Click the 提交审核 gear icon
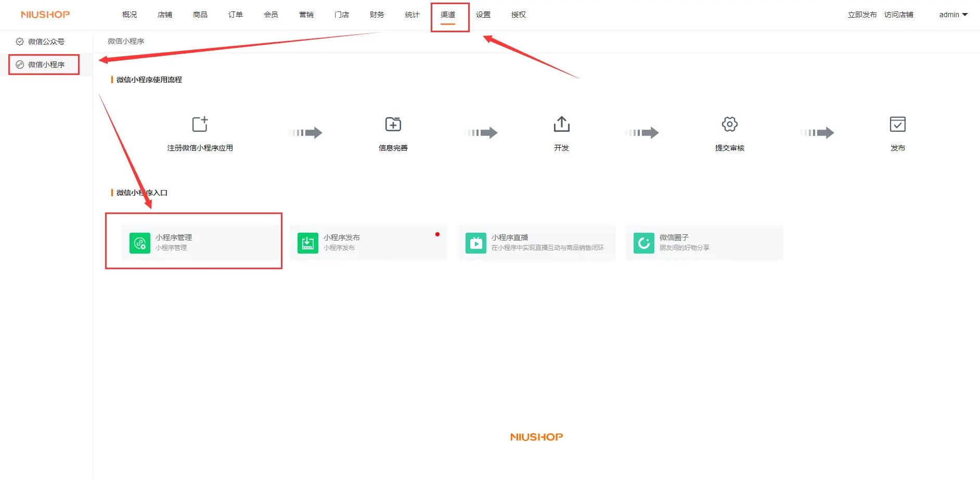The height and width of the screenshot is (479, 980). (x=729, y=124)
